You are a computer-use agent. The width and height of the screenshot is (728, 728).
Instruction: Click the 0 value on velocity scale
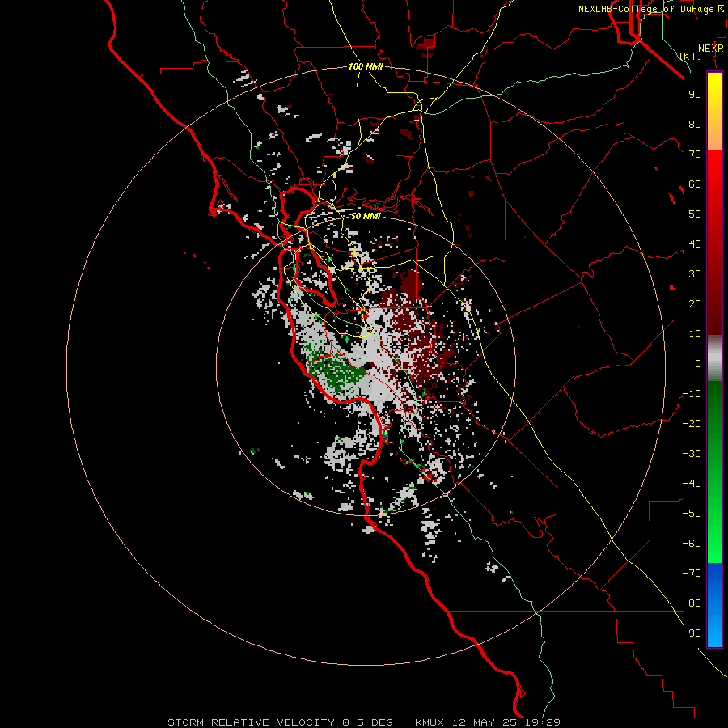tap(698, 363)
